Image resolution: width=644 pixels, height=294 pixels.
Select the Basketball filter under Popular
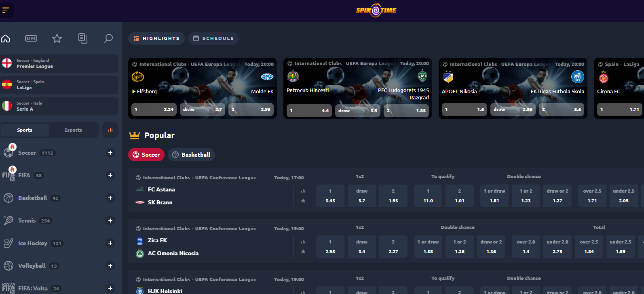(191, 155)
